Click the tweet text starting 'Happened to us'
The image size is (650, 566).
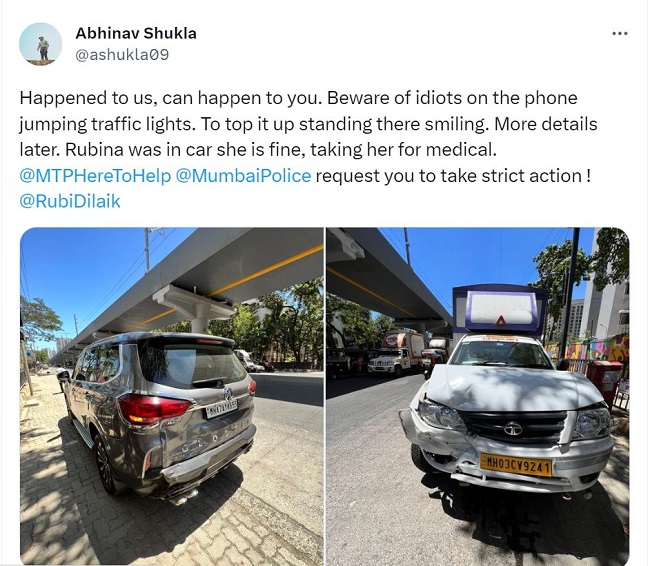(308, 124)
